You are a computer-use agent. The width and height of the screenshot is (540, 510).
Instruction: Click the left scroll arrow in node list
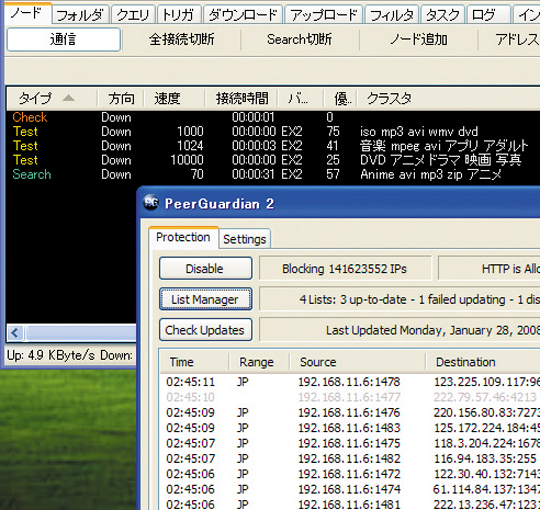click(x=15, y=333)
